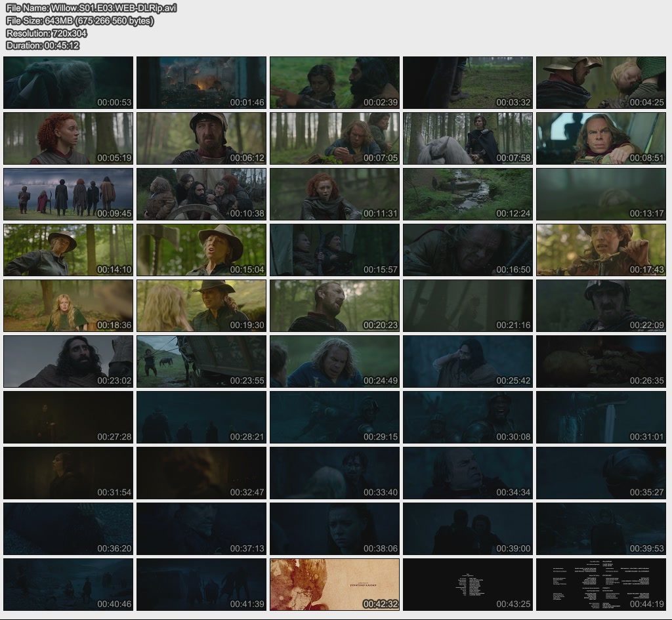
Task: Click the sword frame at 00:31:01
Action: [x=601, y=417]
